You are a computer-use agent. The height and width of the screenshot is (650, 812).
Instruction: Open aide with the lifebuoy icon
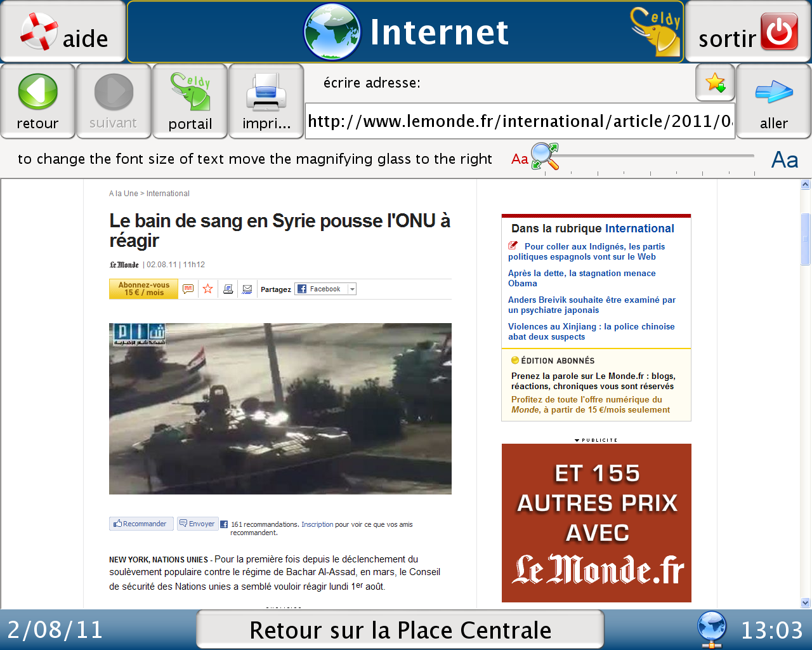click(x=63, y=32)
